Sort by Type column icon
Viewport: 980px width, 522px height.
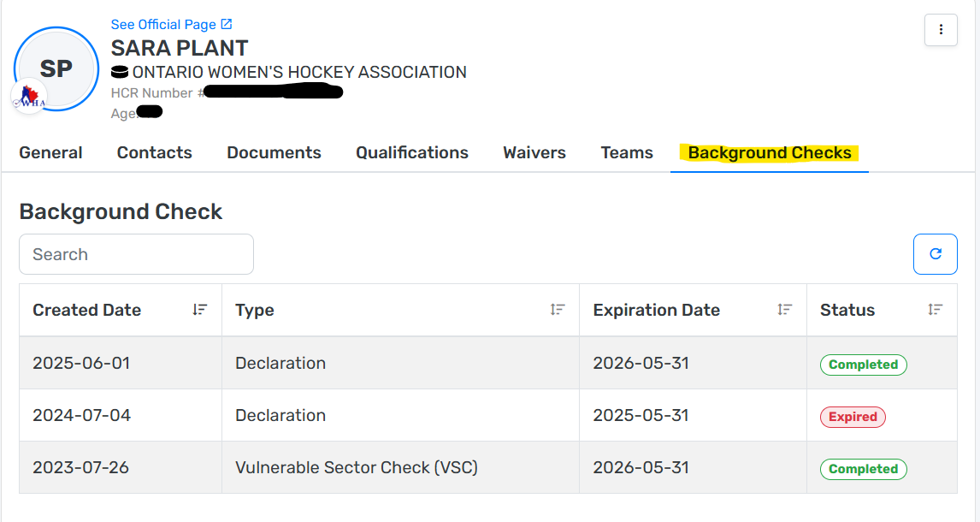[558, 310]
